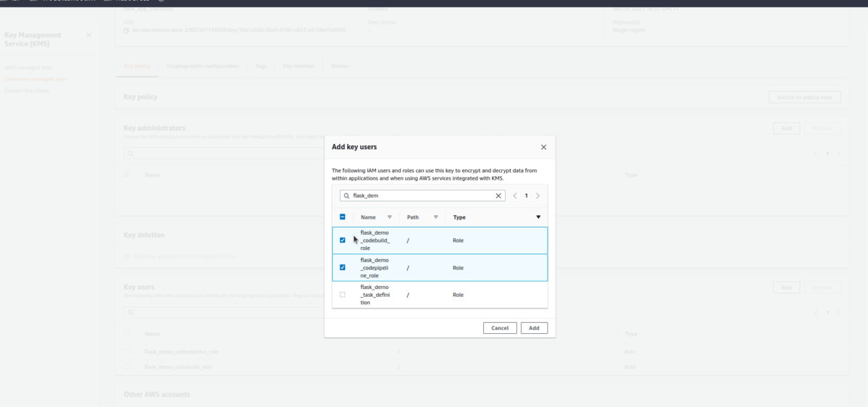
Task: Copy the key ARN using copy icon
Action: 126,30
